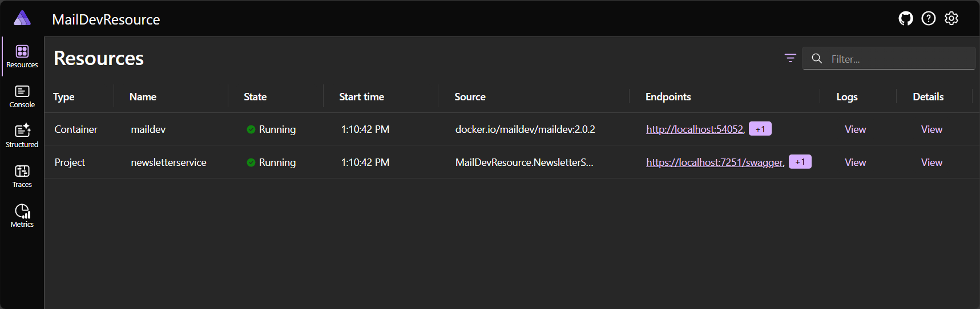
Task: Open the http://localhost:54052 endpoint link
Action: click(694, 129)
